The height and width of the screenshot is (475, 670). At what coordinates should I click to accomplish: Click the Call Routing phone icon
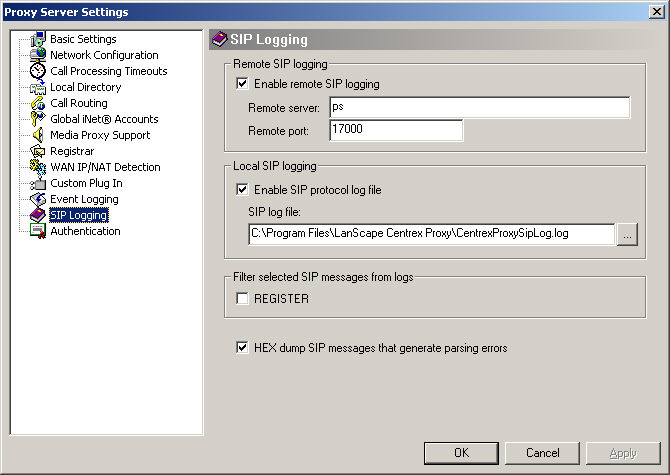(x=38, y=103)
